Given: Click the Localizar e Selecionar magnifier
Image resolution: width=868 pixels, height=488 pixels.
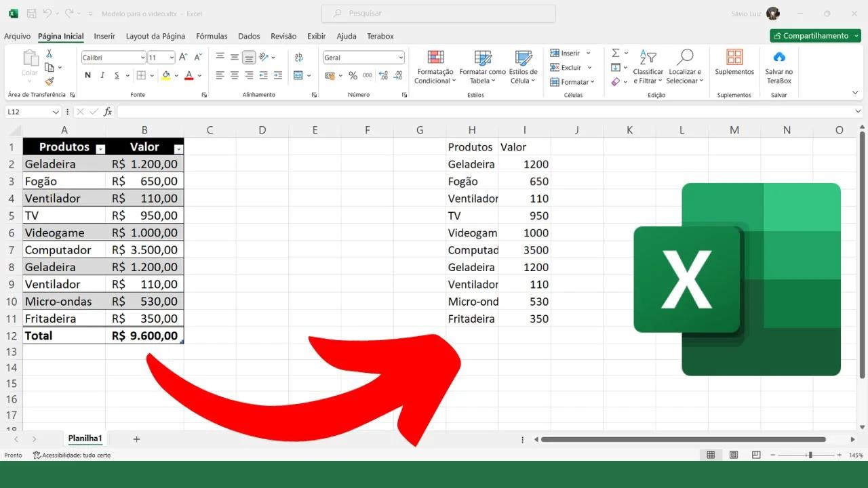Looking at the screenshot, I should coord(686,58).
